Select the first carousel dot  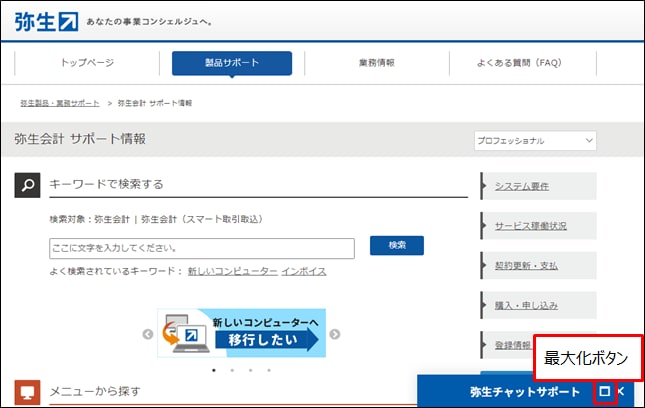(x=214, y=370)
